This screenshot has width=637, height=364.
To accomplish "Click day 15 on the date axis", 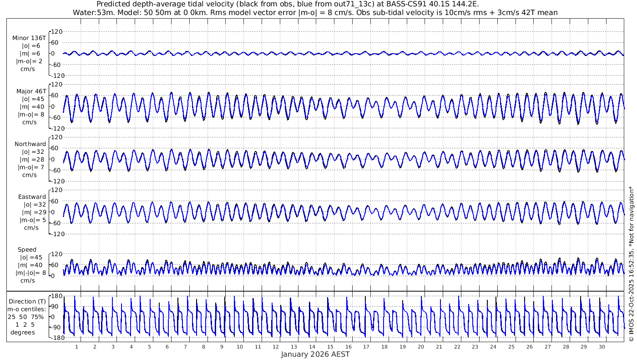I will (330, 347).
